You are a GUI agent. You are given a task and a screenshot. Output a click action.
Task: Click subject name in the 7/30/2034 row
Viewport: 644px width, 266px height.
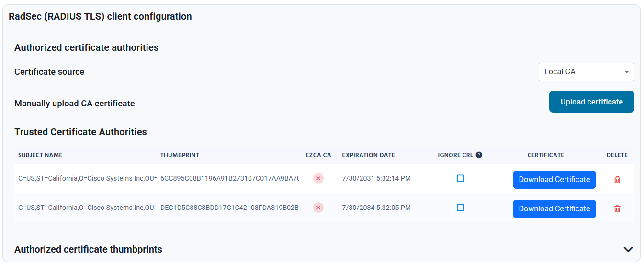click(x=88, y=208)
